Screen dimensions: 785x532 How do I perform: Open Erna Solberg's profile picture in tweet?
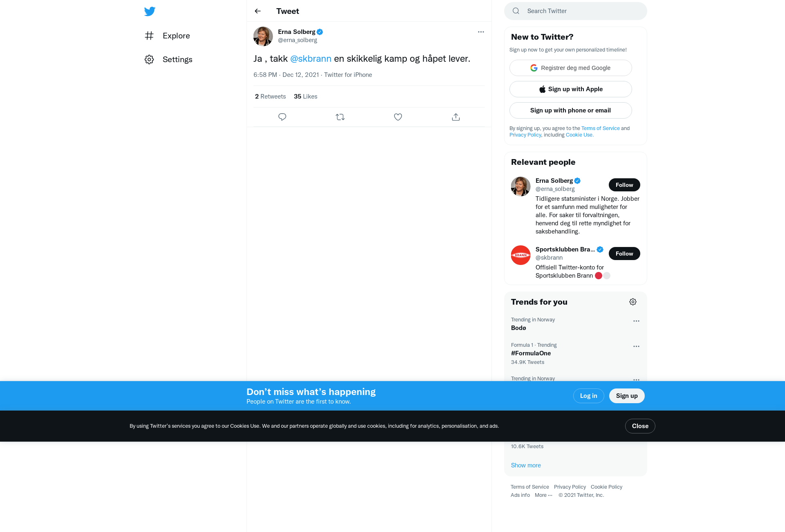coord(263,36)
